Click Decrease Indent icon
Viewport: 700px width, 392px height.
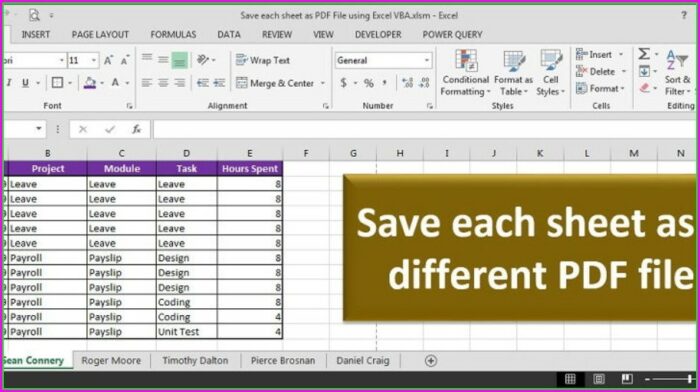203,83
